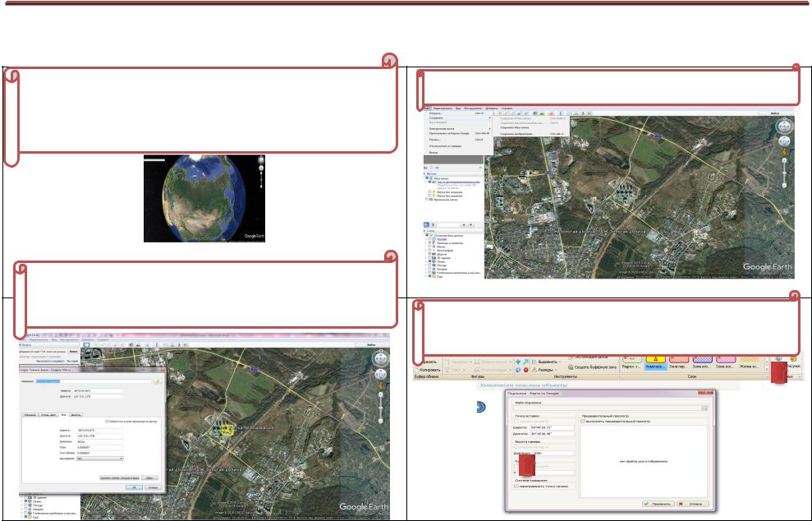This screenshot has height=521, width=812.
Task: Browse for underlay file with folder icon
Action: tap(704, 408)
